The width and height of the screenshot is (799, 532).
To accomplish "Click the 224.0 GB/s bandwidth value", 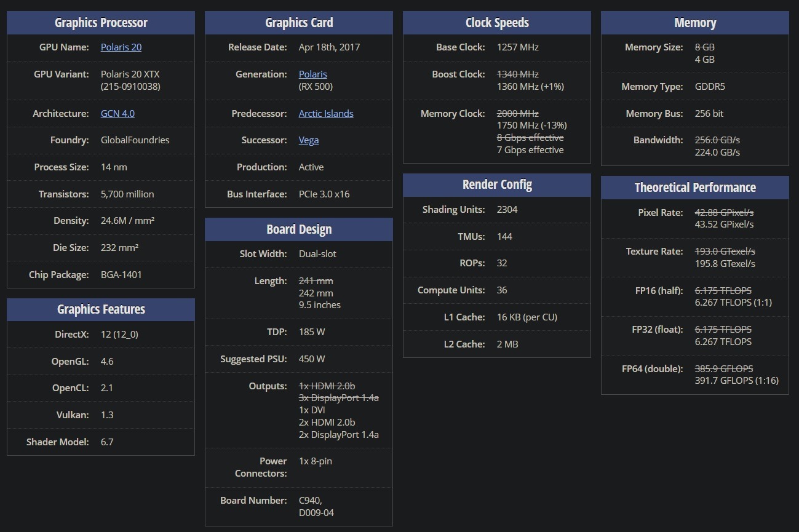I will click(717, 153).
